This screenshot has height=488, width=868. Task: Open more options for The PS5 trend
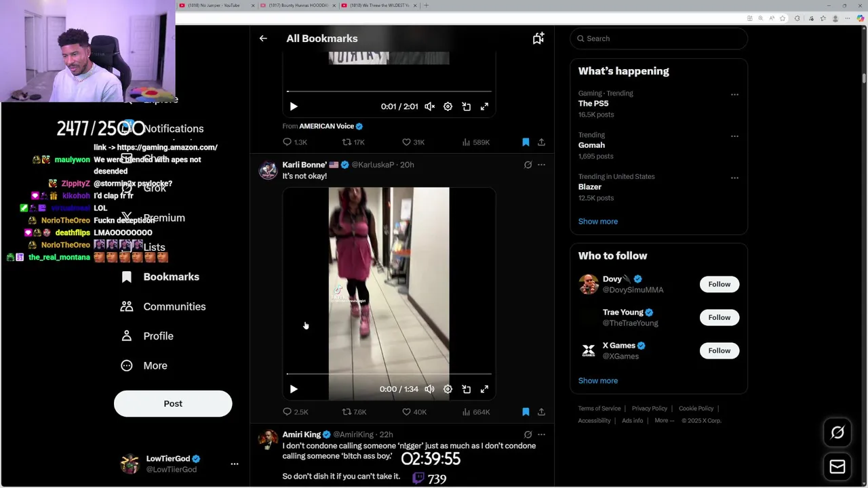(x=734, y=94)
